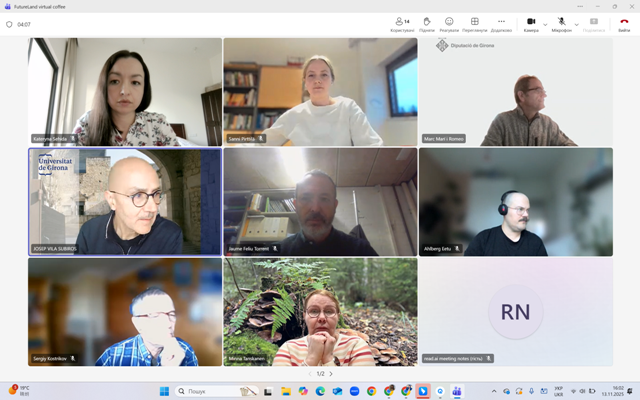The width and height of the screenshot is (640, 400).
Task: Change the meeting view via Переглянути
Action: [x=475, y=23]
